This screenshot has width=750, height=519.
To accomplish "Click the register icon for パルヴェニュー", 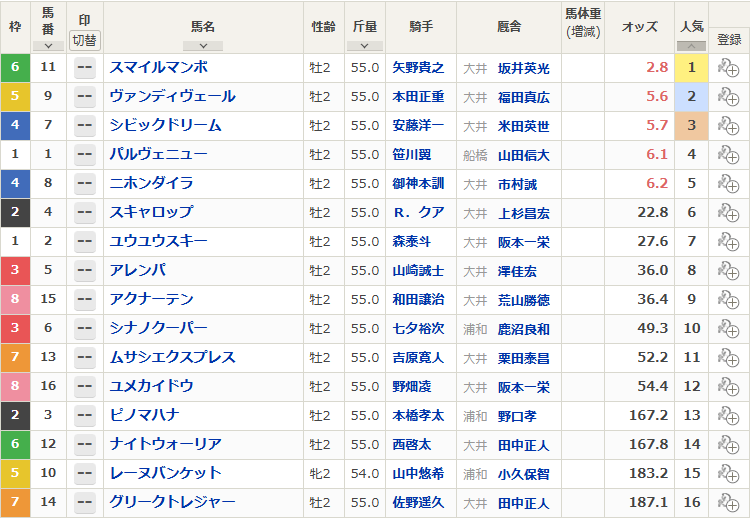I will [x=728, y=155].
